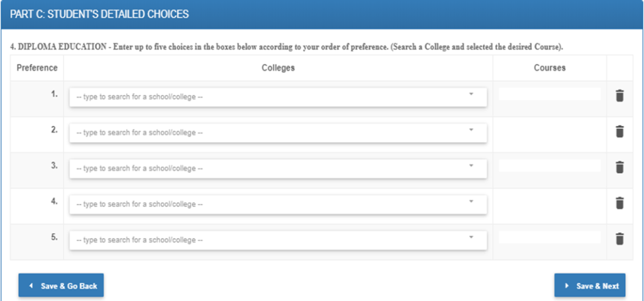Select the course box in row 3
644x301 pixels.
pos(549,166)
